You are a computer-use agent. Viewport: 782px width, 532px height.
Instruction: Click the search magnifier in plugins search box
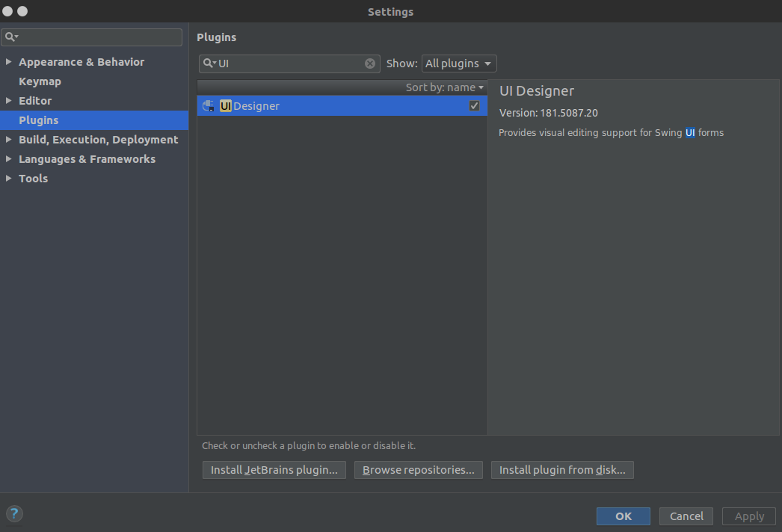tap(207, 64)
